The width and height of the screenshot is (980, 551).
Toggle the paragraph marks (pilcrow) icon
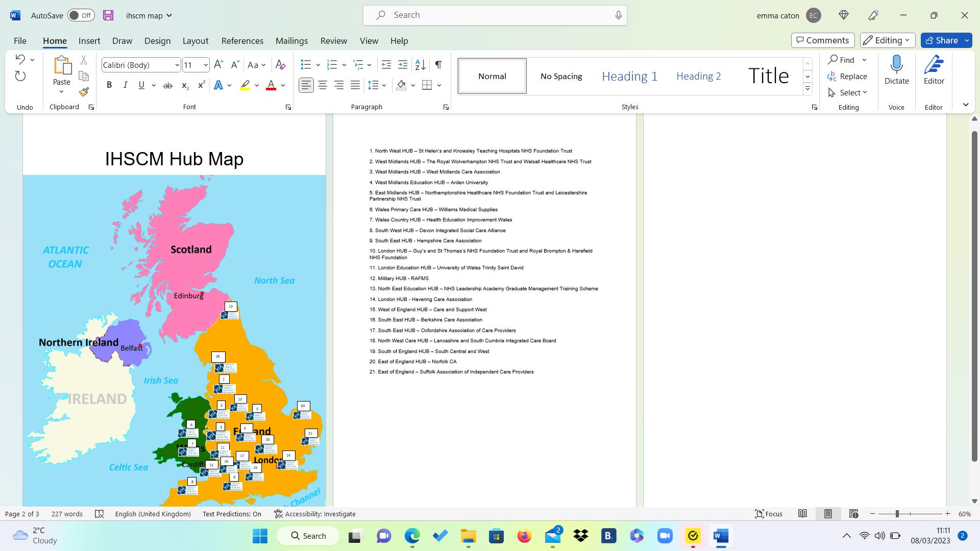click(438, 65)
